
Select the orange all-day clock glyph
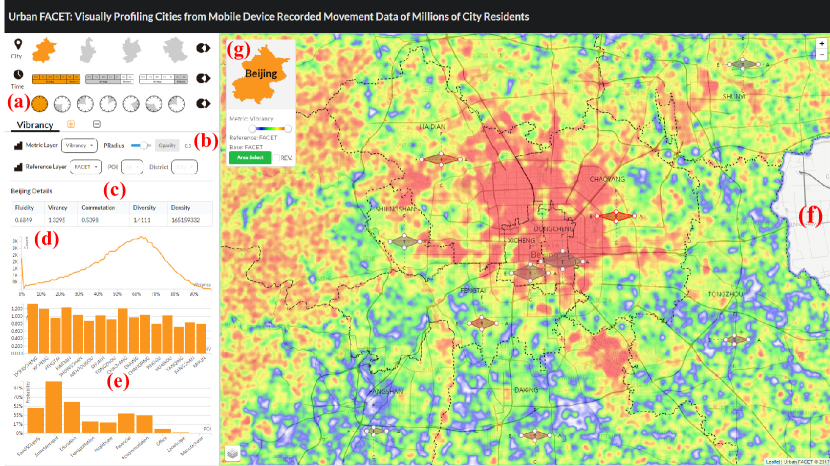40,104
